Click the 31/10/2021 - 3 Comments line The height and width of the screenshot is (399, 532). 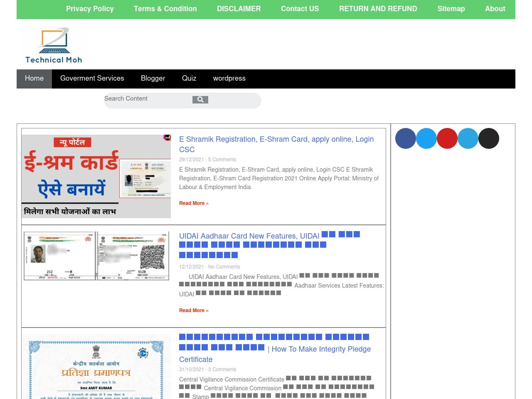click(208, 369)
